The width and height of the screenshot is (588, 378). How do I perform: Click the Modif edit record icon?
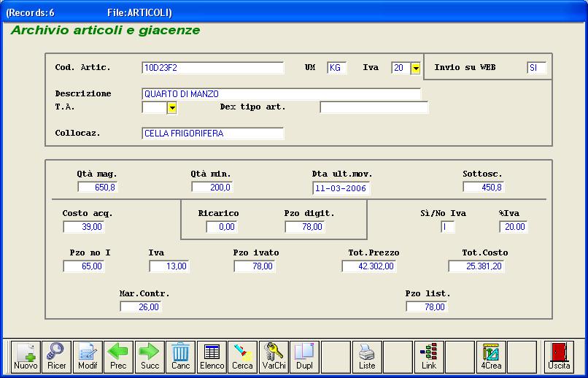88,357
